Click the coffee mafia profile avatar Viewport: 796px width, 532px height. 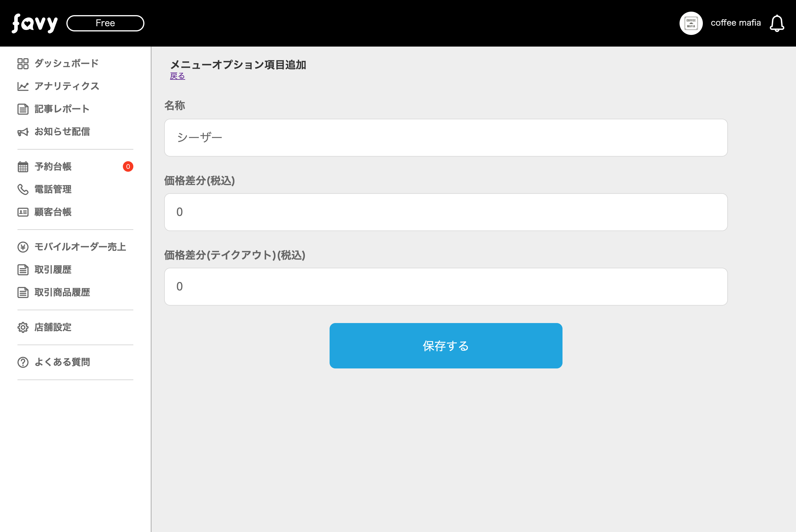pos(691,23)
